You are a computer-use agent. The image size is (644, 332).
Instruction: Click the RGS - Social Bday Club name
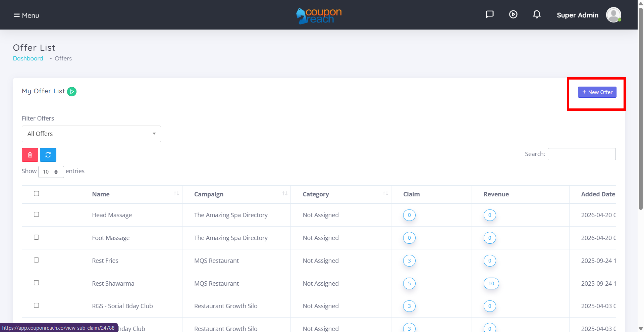(x=122, y=306)
